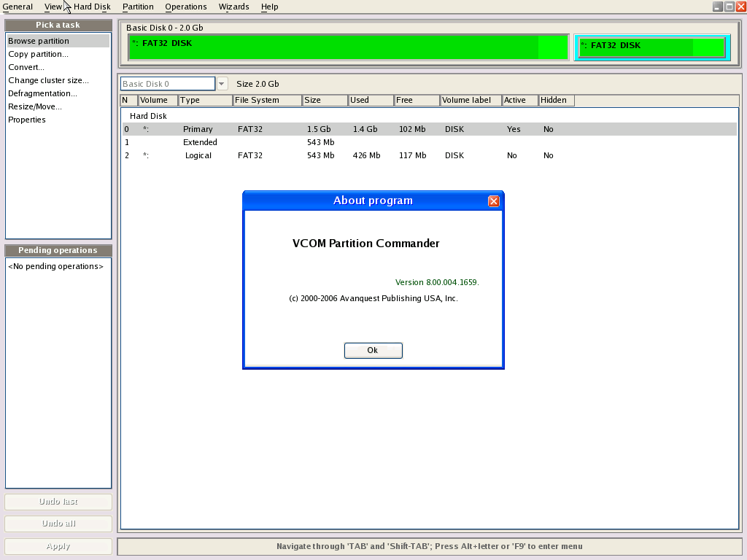Click the Size 2.0 Gb label
This screenshot has width=747, height=560.
(x=258, y=84)
